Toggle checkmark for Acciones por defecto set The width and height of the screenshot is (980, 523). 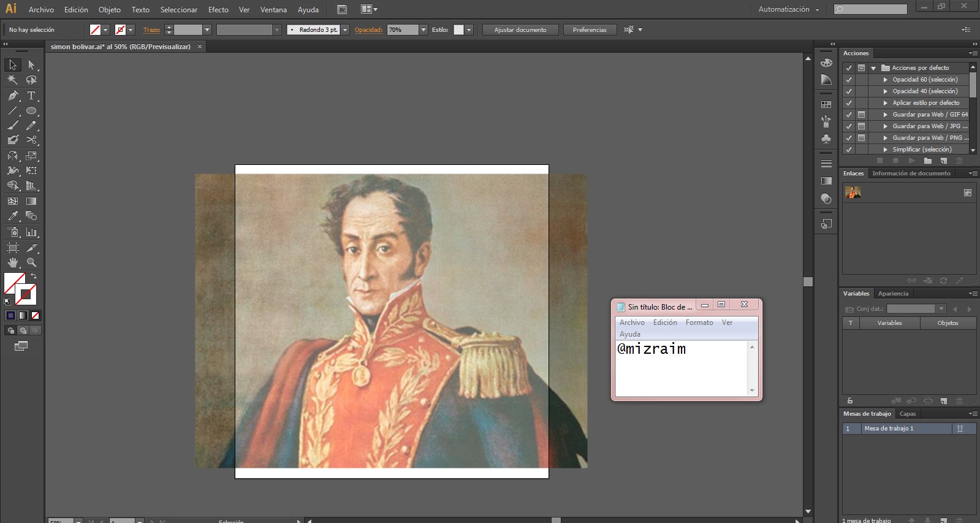coord(849,68)
